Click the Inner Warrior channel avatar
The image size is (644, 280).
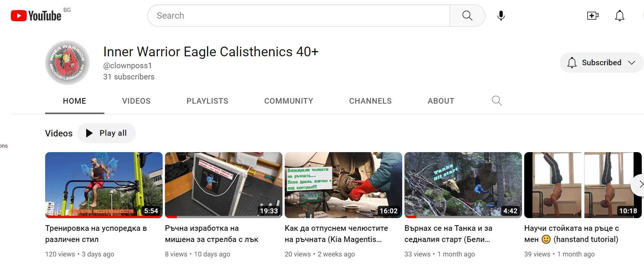[68, 63]
